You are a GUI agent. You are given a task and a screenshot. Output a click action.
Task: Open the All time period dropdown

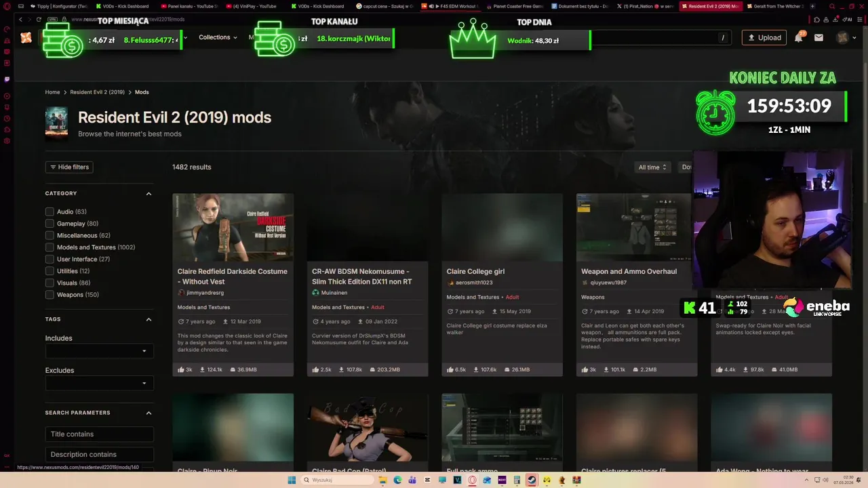coord(652,167)
